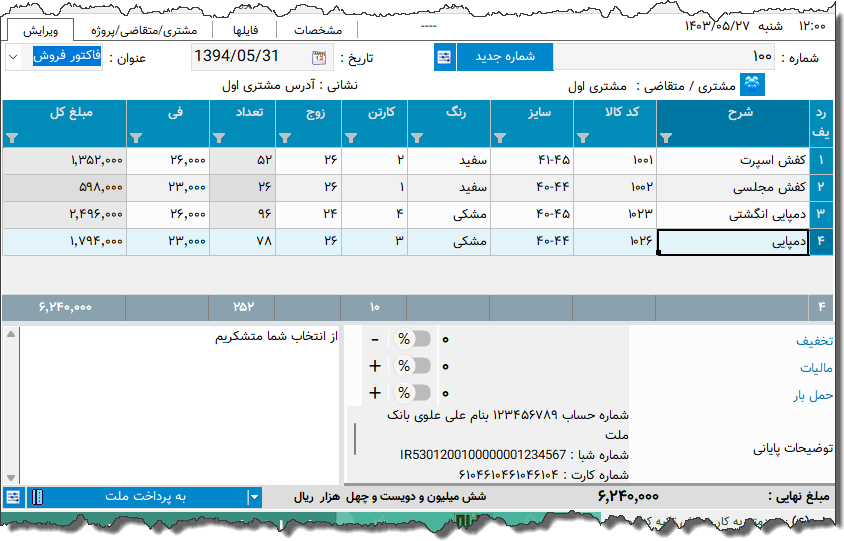
Task: Click the settings list icon at bottom-left corner
Action: 13,497
